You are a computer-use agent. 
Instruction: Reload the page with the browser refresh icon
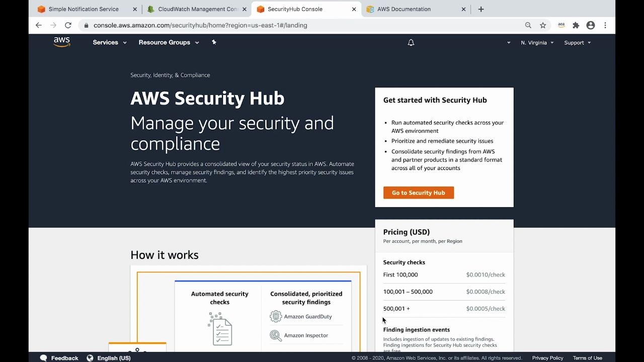[x=68, y=25]
